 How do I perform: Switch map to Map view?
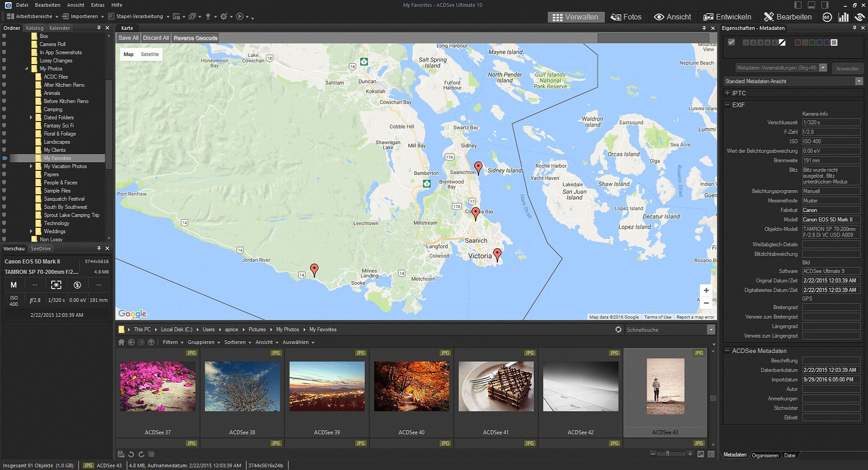128,54
